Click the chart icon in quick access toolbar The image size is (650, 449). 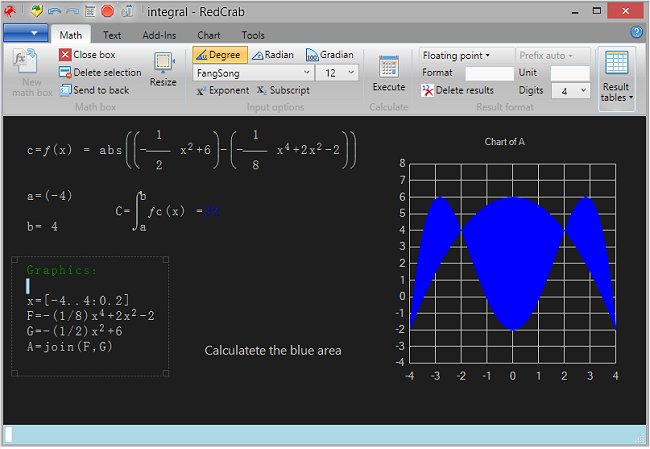[x=127, y=11]
